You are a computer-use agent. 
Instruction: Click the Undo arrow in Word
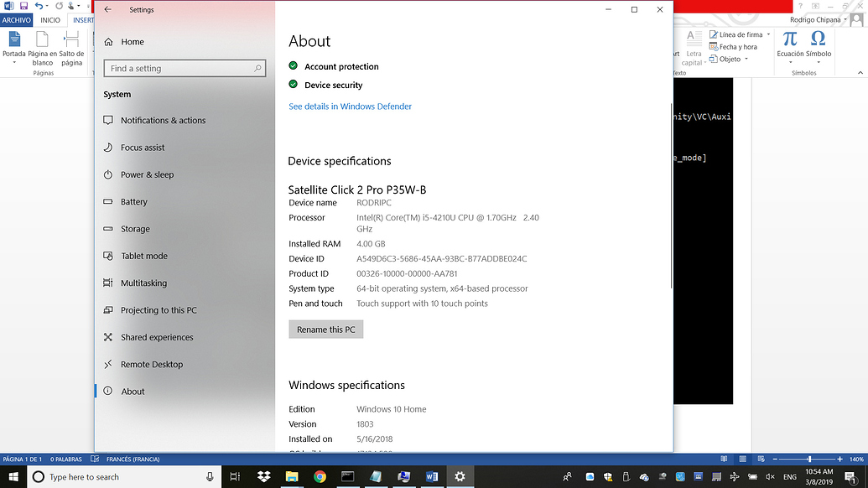(x=39, y=6)
